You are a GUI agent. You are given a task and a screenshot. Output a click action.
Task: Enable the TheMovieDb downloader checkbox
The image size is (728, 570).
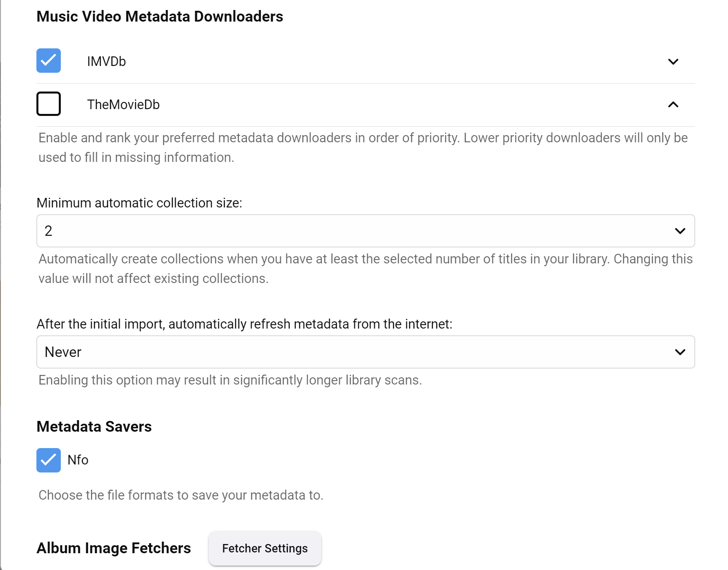pos(48,104)
